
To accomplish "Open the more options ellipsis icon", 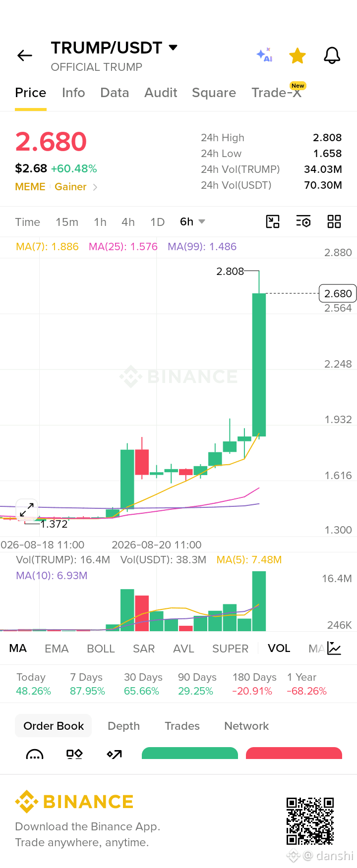I will coord(35,755).
